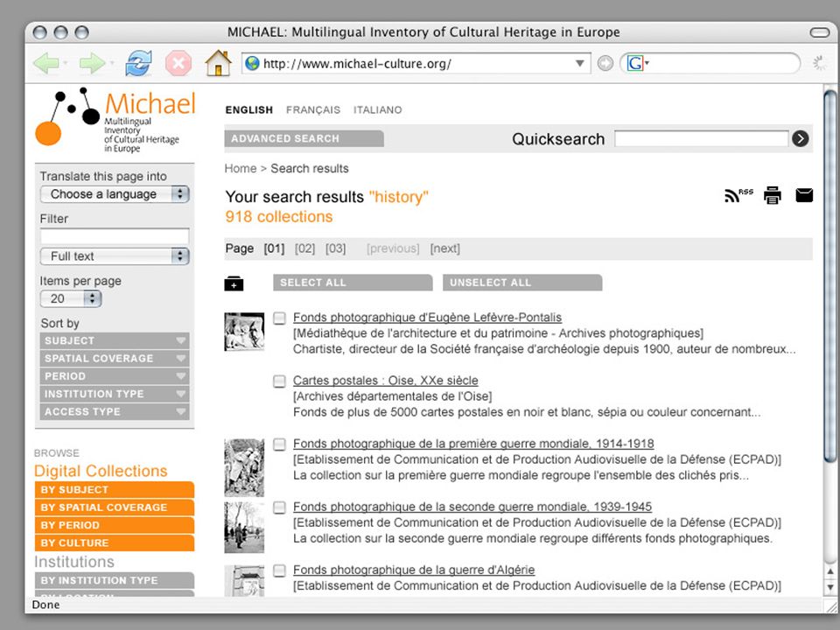The height and width of the screenshot is (630, 840).
Task: Browse collections BY PERIOD
Action: click(x=115, y=525)
